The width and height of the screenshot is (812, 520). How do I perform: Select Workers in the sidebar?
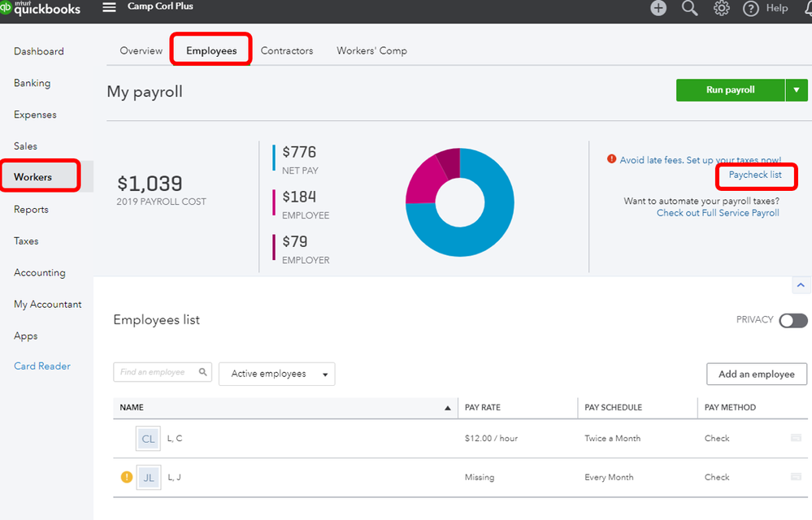(33, 177)
